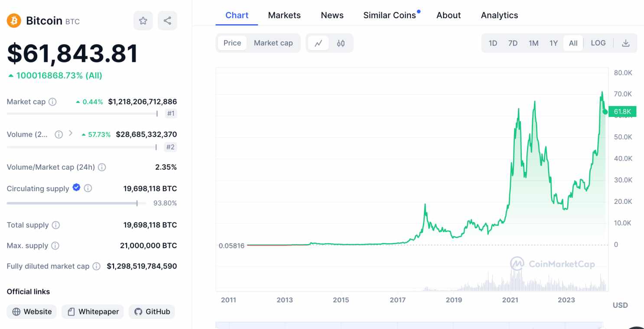The image size is (644, 329).
Task: Download chart data with download icon
Action: tap(626, 43)
